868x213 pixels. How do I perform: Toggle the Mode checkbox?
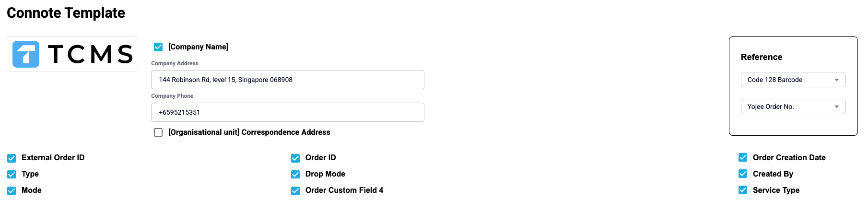(x=12, y=190)
